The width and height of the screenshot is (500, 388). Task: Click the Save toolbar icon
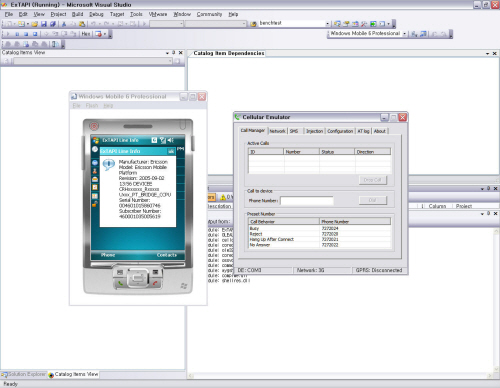coord(44,24)
